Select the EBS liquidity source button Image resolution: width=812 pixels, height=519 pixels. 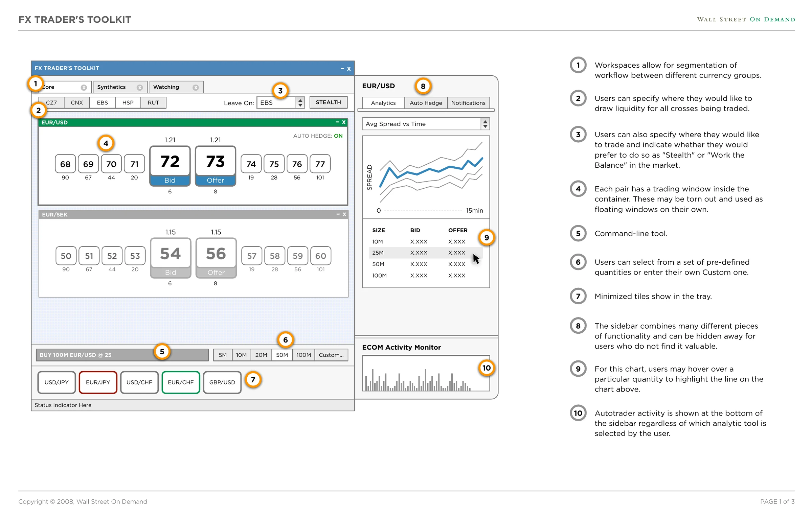tap(103, 103)
